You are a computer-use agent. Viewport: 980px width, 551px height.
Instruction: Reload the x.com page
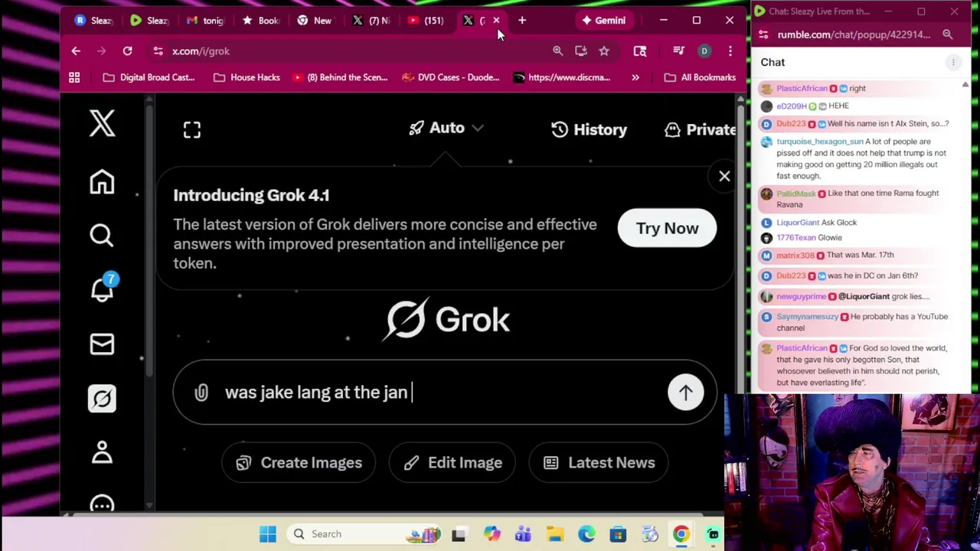pyautogui.click(x=127, y=51)
